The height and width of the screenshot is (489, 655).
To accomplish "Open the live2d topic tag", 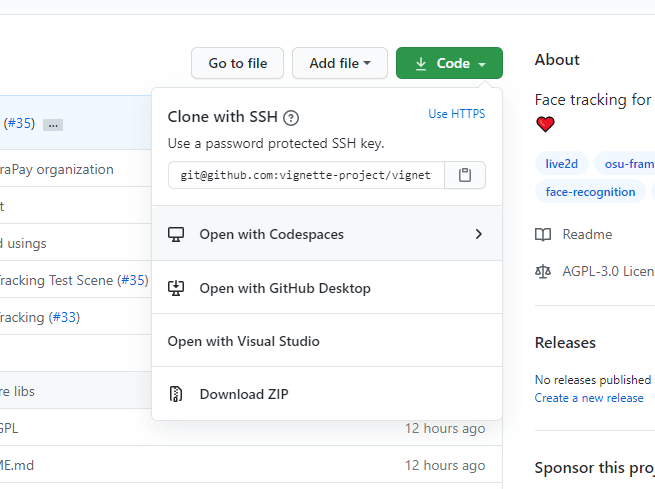I will pyautogui.click(x=561, y=164).
